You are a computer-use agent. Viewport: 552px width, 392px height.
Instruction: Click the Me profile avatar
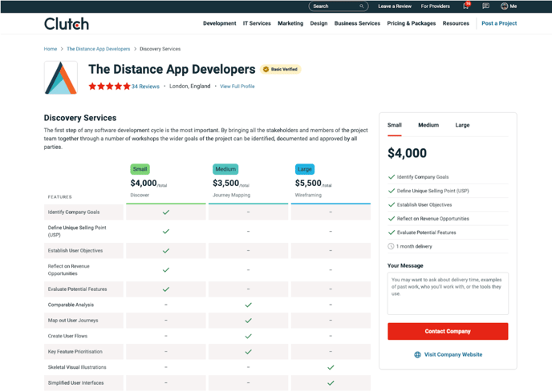pos(504,6)
